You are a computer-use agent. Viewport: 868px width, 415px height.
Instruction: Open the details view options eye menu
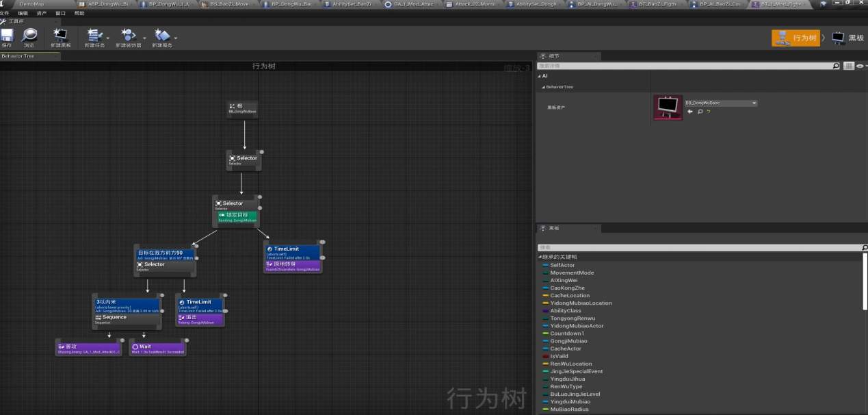point(860,66)
